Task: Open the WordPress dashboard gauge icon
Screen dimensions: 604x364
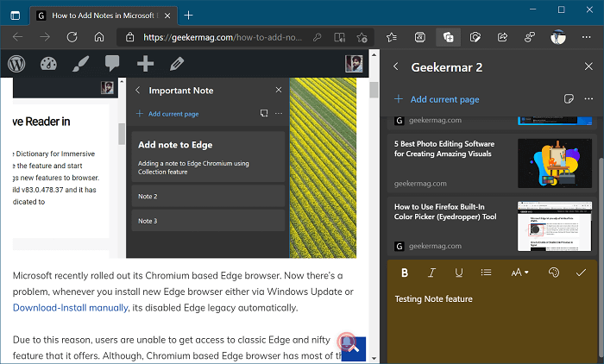Action: [48, 64]
